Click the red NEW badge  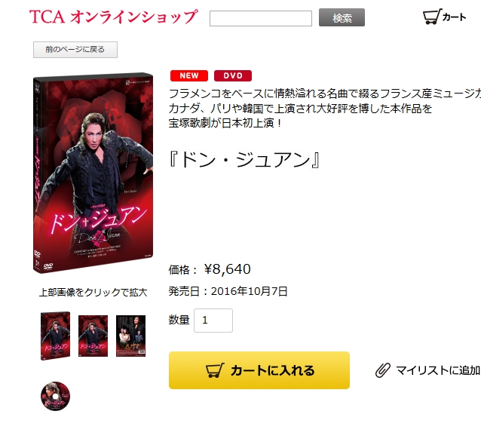pos(189,75)
